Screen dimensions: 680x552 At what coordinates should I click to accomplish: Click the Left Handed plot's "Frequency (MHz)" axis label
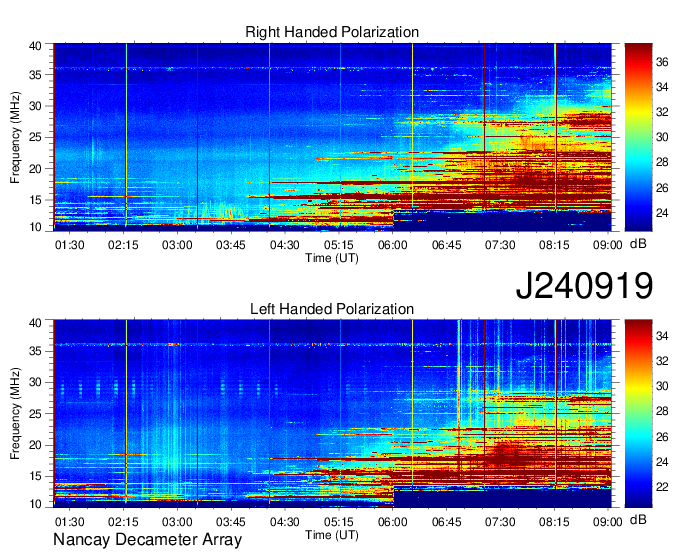point(15,414)
